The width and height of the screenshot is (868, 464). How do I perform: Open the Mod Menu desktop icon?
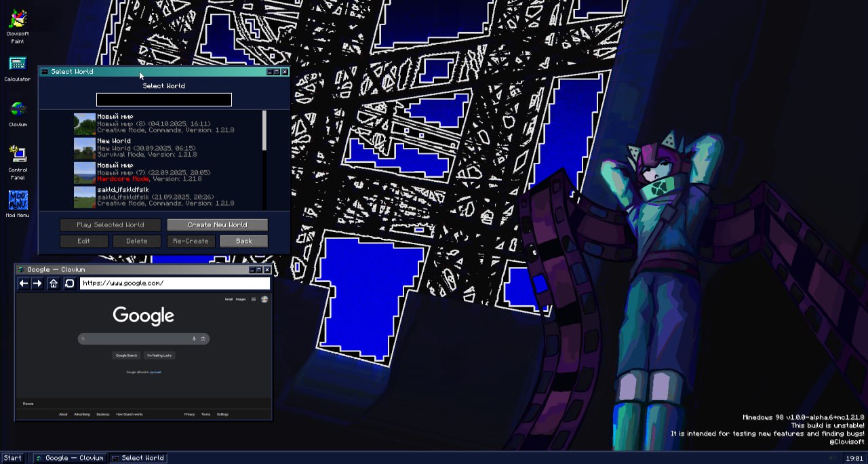[18, 204]
